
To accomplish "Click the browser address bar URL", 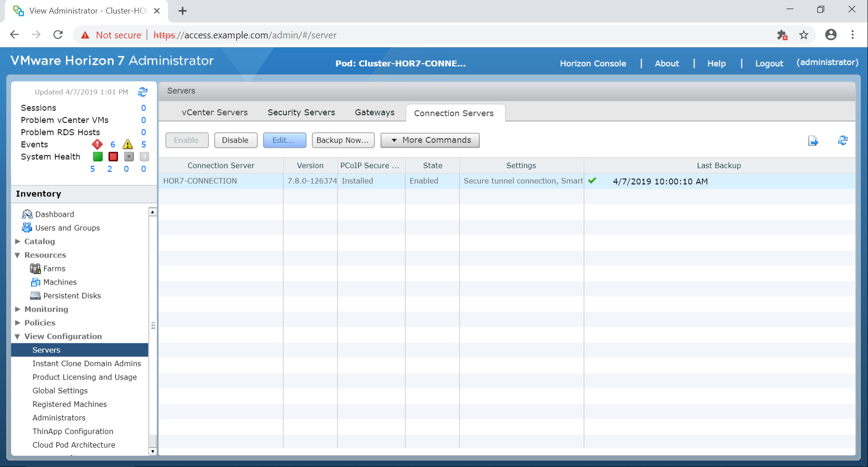I will 245,35.
